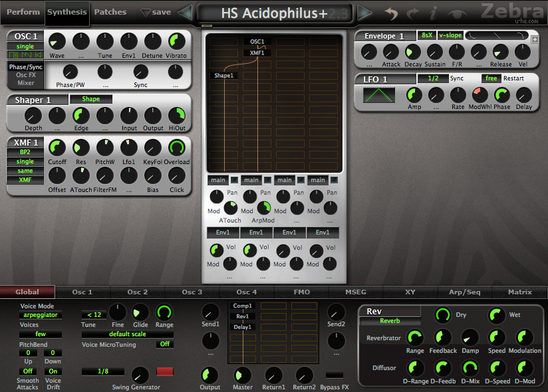The height and width of the screenshot is (392, 548).
Task: Select Osc FX page in OSC 1
Action: 26,75
